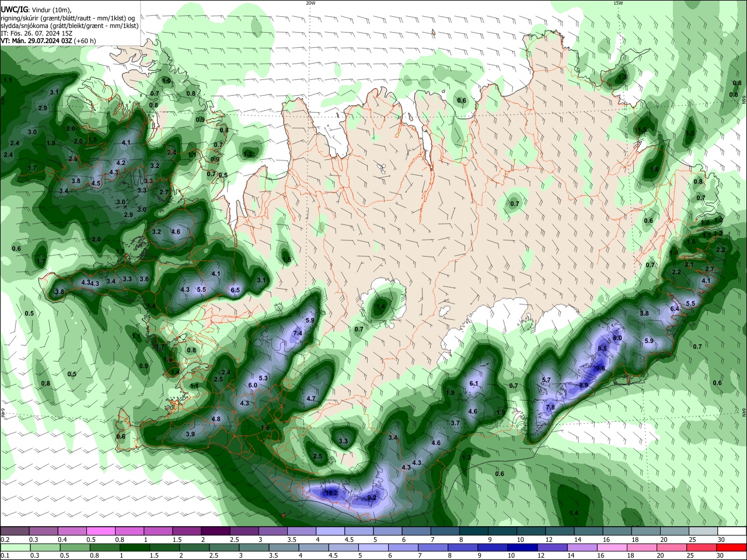Image resolution: width=747 pixels, height=560 pixels.
Task: Click the 'VT: Mán. 29.07.2024 03Z (+60 h)' line
Action: click(x=48, y=41)
